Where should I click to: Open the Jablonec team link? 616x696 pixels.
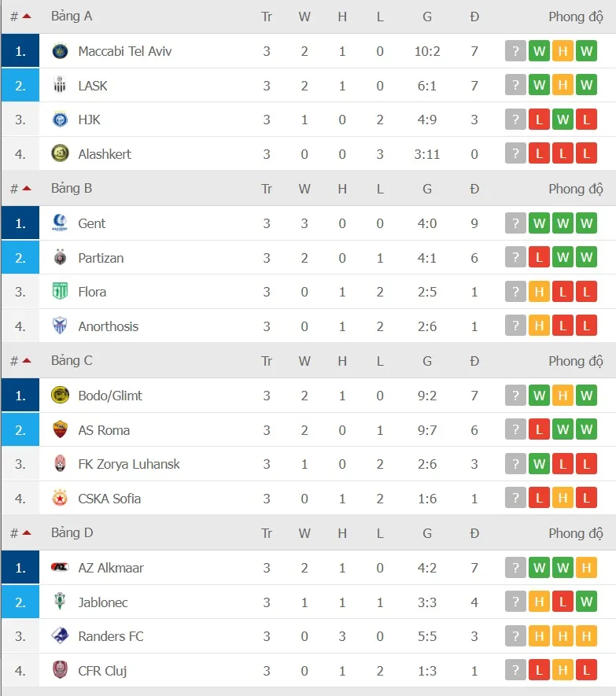(103, 602)
